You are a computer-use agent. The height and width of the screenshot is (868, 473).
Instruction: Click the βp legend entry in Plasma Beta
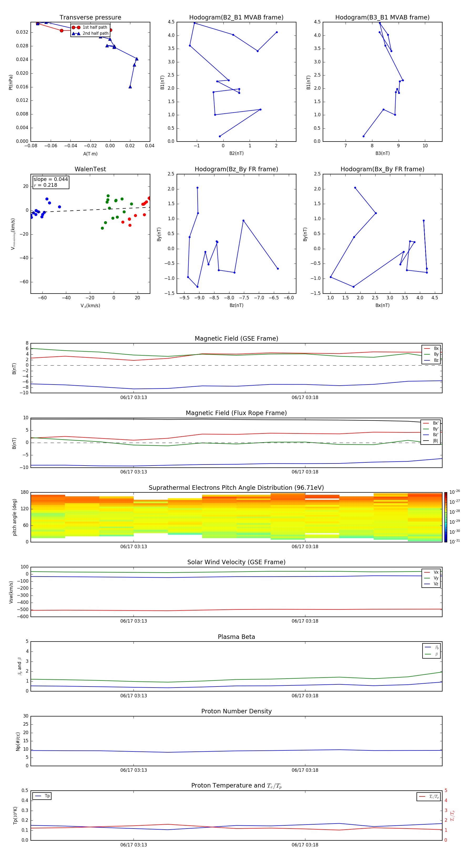(x=432, y=647)
